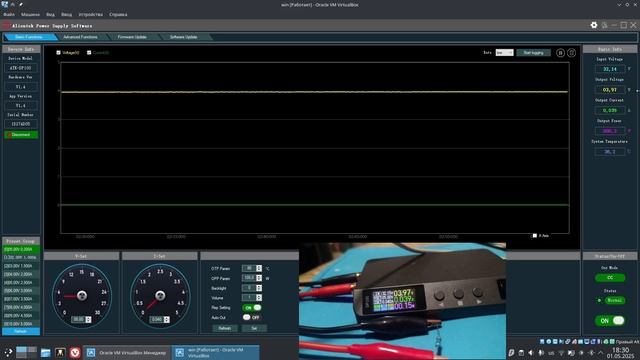
Task: Toggle the X Axis checkbox below the chart
Action: 535,236
